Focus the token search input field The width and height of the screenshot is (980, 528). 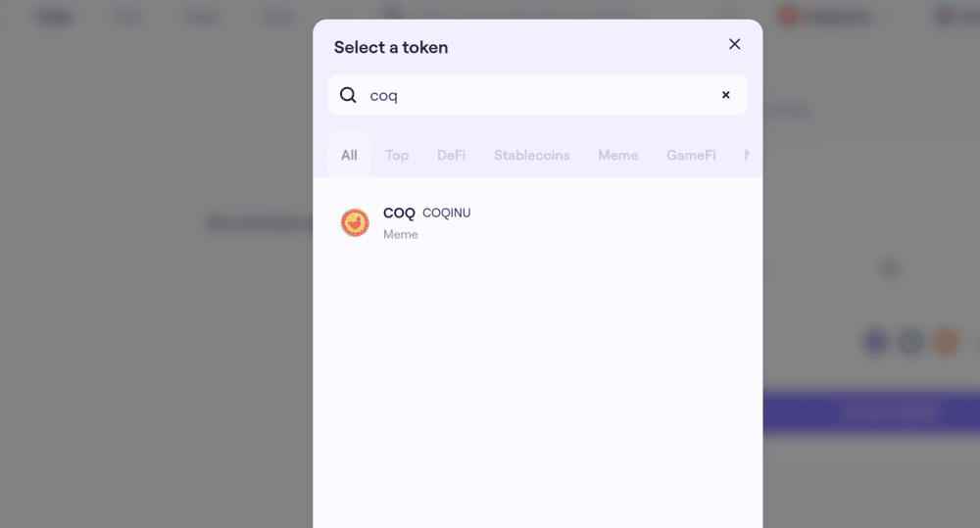539,95
